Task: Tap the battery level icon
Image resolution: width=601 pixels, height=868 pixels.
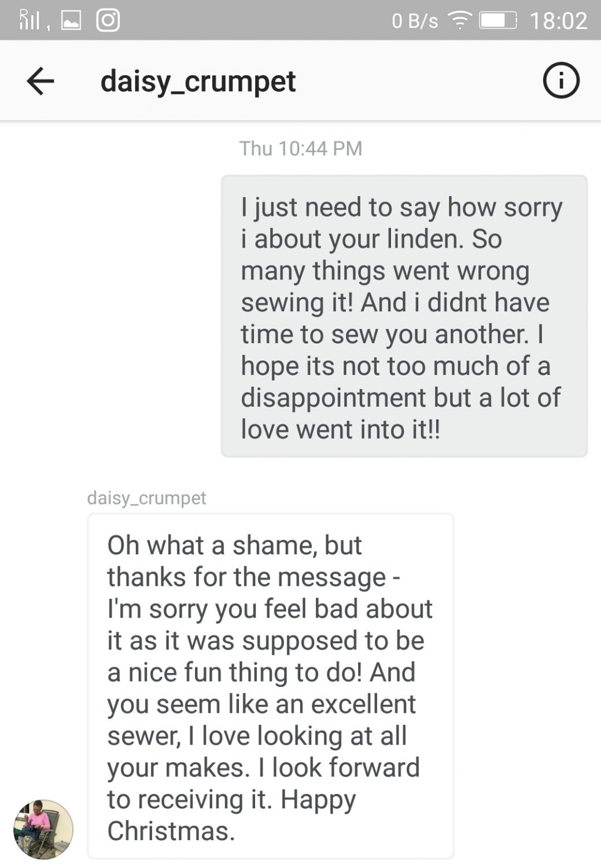Action: (x=498, y=21)
